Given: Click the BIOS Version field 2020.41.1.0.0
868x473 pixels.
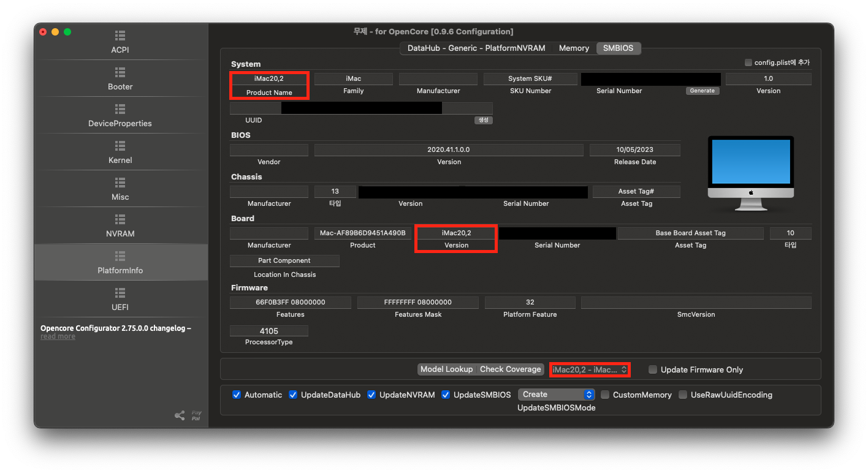Looking at the screenshot, I should [x=449, y=149].
